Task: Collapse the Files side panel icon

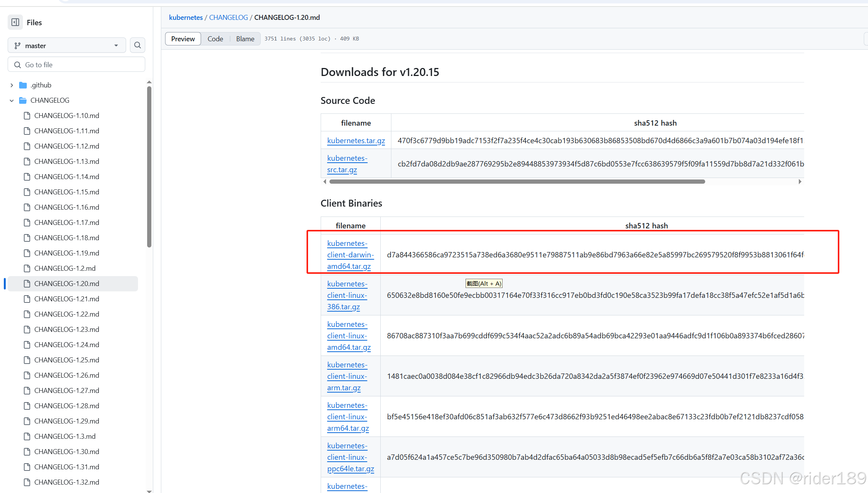Action: tap(15, 23)
